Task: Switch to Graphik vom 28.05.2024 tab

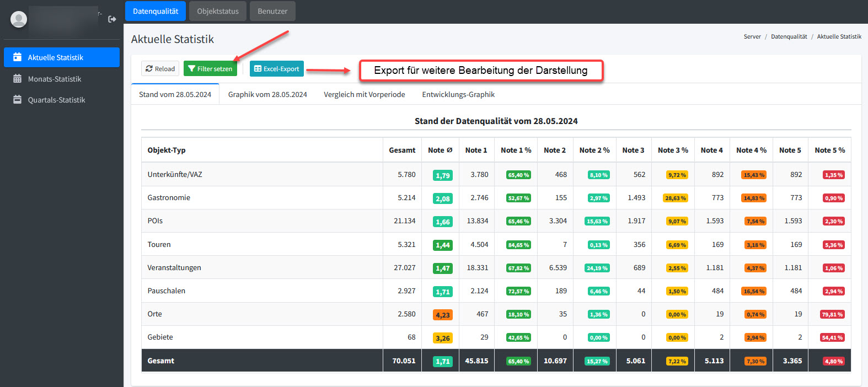Action: [x=267, y=94]
